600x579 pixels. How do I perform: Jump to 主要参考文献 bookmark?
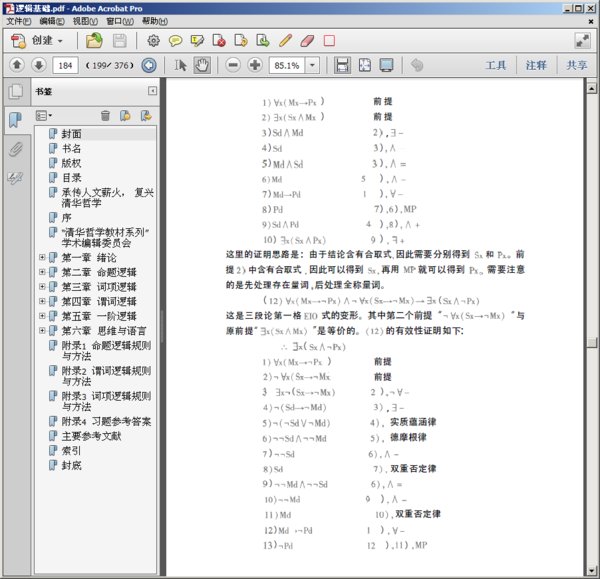[91, 436]
